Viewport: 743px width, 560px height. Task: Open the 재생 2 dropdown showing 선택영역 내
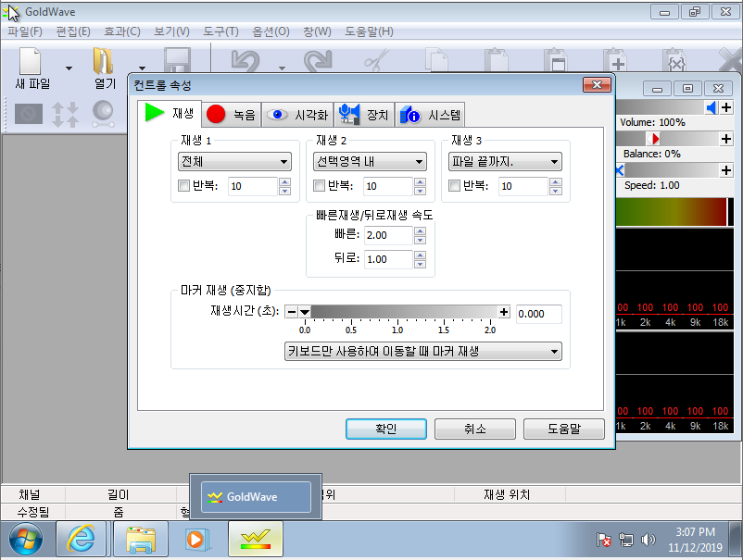[x=370, y=162]
